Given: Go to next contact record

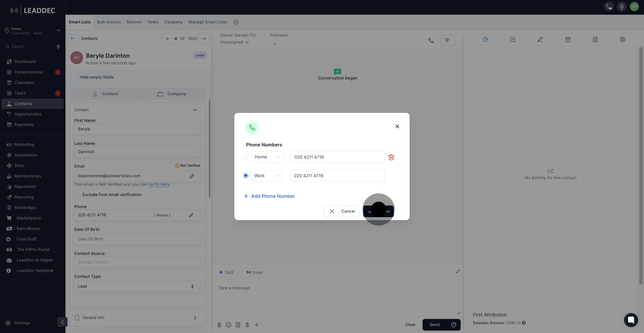Looking at the screenshot, I should pos(204,39).
